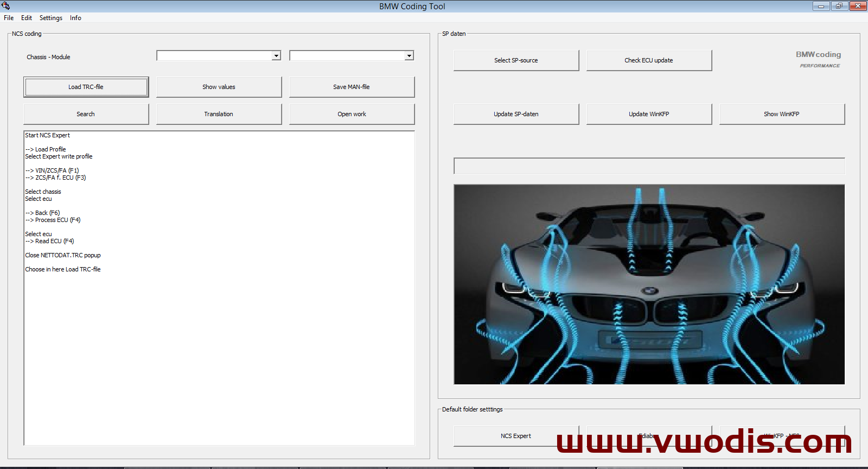
Task: Set NCS Expert default folder
Action: (516, 436)
